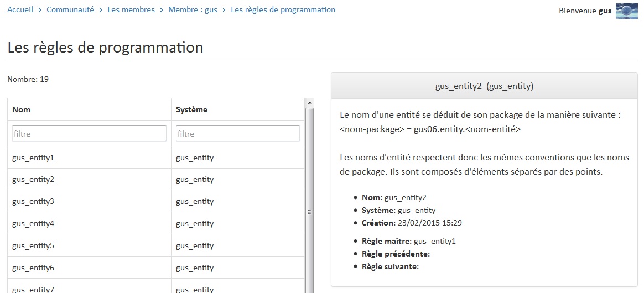Screen dimensions: 644x293
Task: Select the gus_entity4 row
Action: 156,224
